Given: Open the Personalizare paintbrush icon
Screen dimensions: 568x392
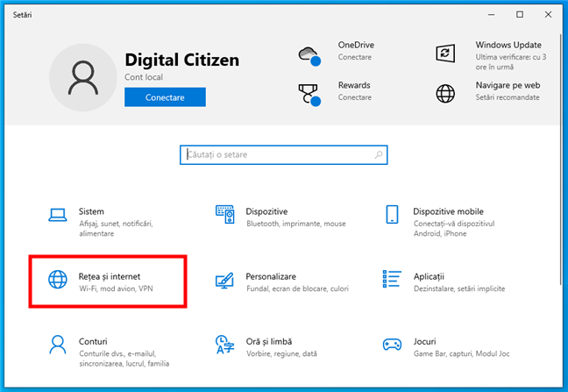Looking at the screenshot, I should (x=225, y=281).
